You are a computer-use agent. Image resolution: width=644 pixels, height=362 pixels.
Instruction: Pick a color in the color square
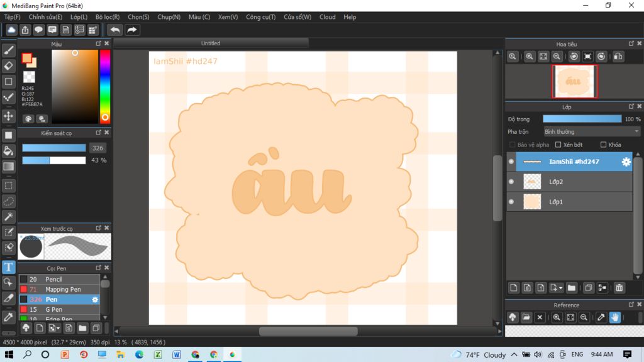click(75, 87)
